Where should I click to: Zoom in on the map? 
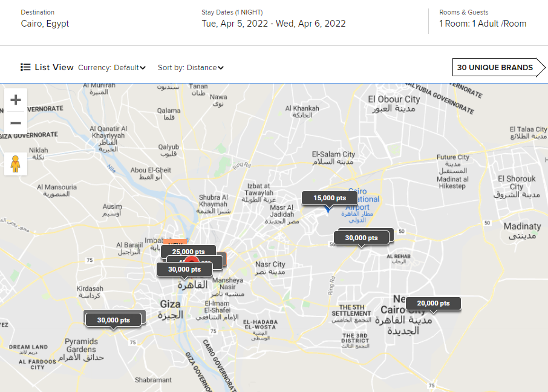tap(15, 100)
